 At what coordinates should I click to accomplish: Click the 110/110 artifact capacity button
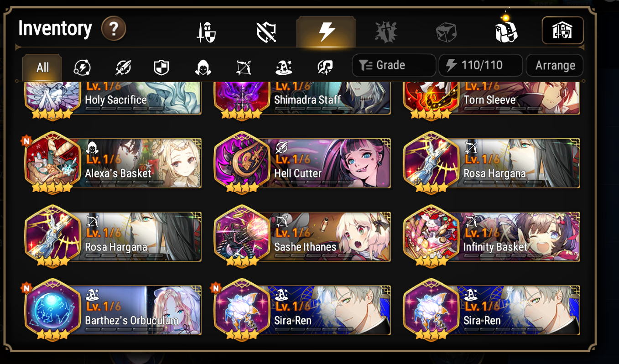(x=481, y=65)
